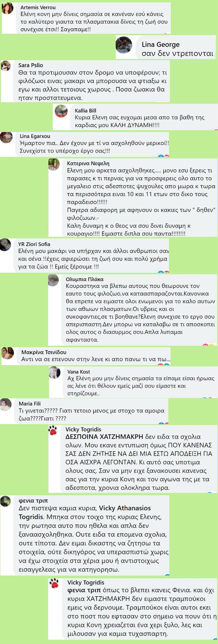Open Κατερινα Νεφελη's profile picture
Viewport: 218px width, 644px height.
tap(54, 164)
